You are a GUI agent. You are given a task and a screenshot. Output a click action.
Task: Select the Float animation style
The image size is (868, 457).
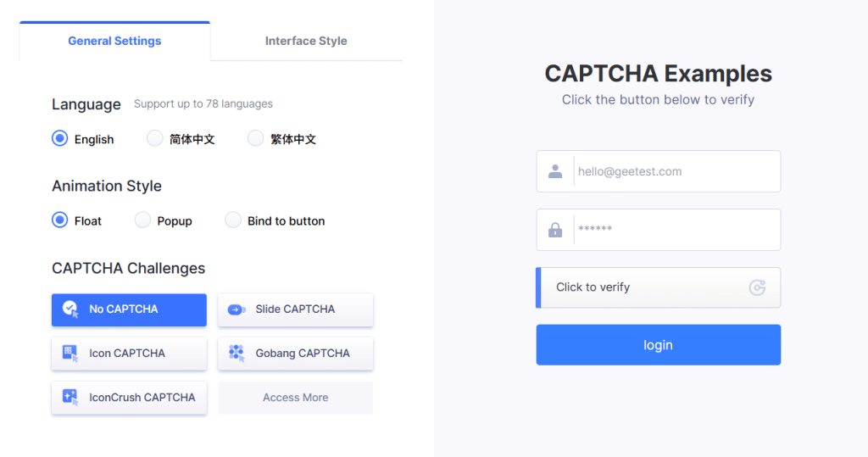pos(60,220)
